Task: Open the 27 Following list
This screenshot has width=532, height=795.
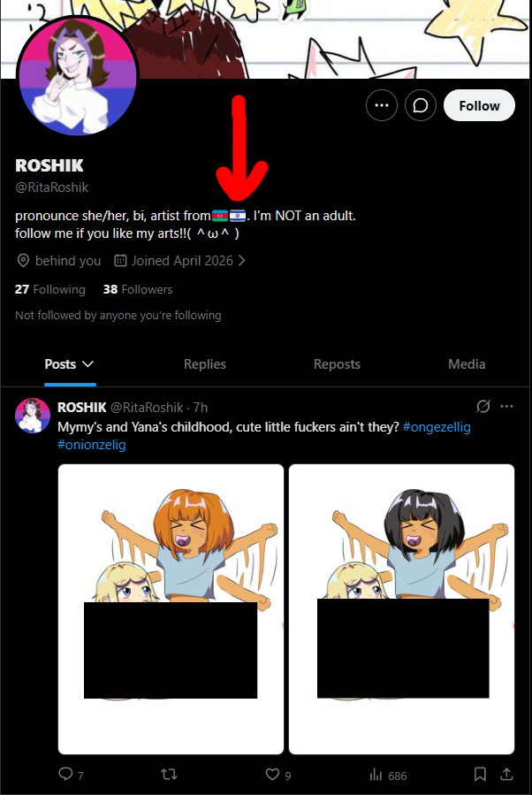Action: [50, 289]
